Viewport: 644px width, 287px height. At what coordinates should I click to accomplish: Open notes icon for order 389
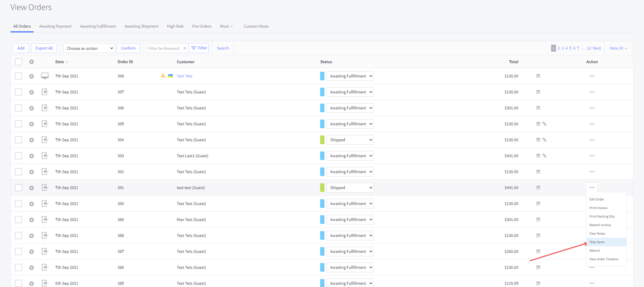coord(538,219)
